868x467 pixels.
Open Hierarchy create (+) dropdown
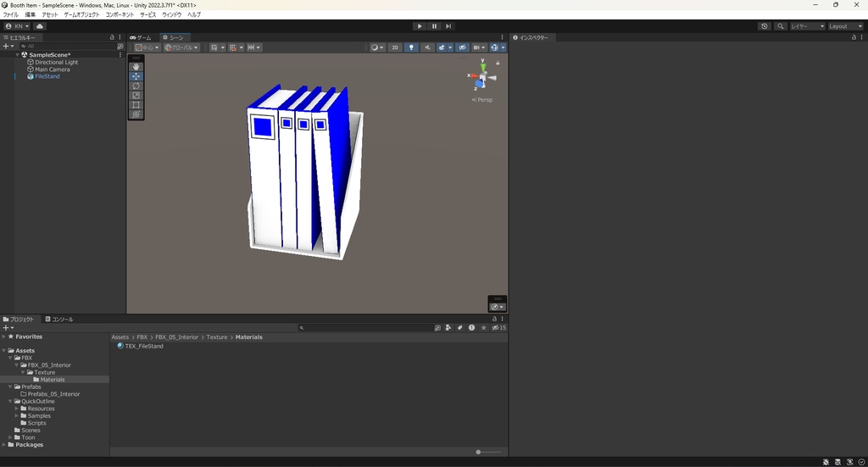point(8,47)
